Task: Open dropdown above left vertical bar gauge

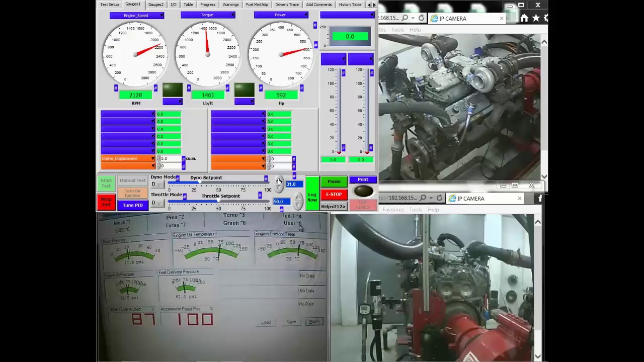Action: coord(334,59)
